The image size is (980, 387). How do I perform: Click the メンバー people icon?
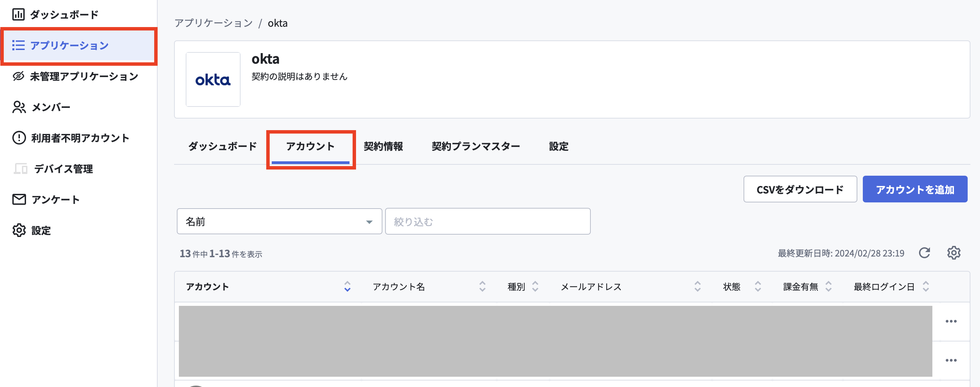coord(19,107)
